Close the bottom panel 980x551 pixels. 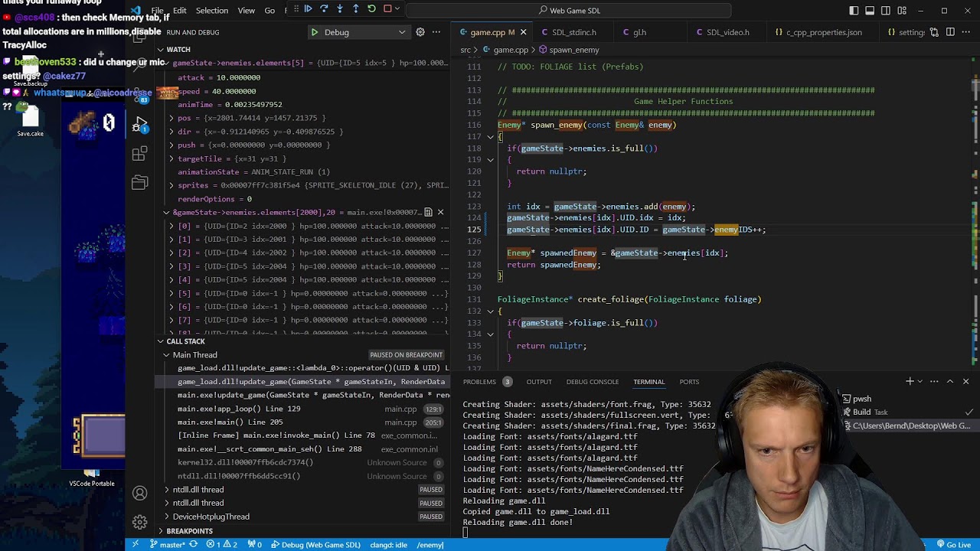click(x=965, y=381)
